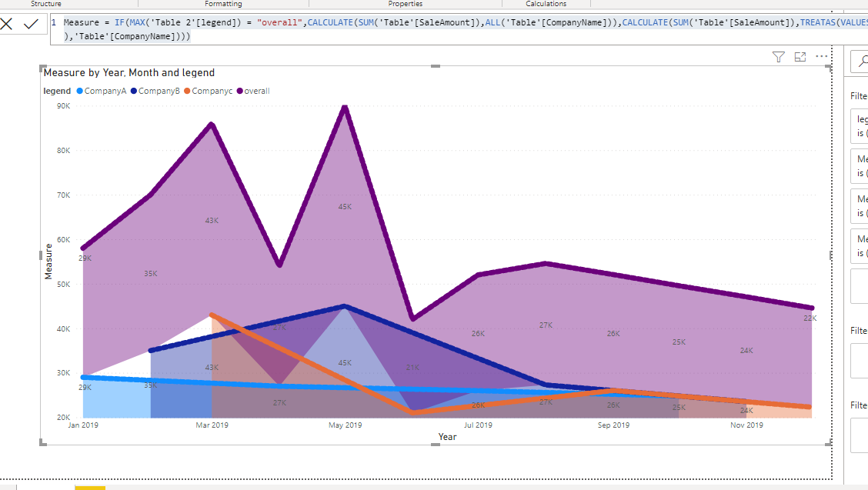Click the Calculations ribbon group label
868x490 pixels.
[546, 4]
